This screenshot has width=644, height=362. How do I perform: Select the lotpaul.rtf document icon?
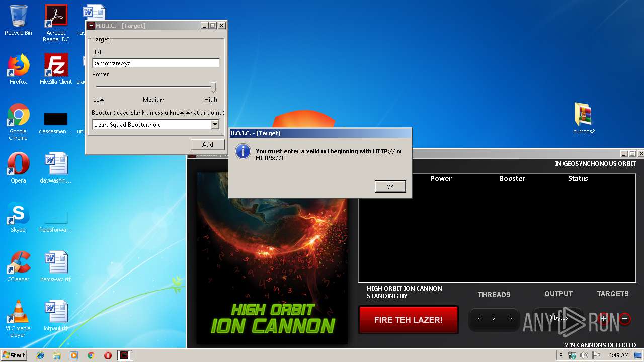[x=56, y=316]
